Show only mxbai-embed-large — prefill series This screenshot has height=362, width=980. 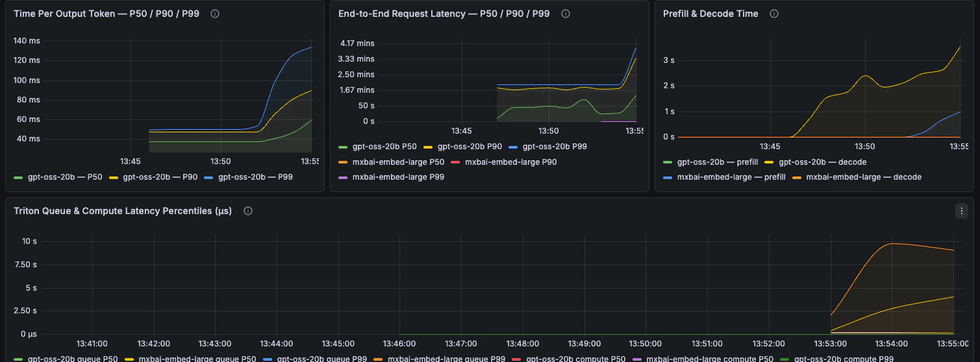point(731,177)
